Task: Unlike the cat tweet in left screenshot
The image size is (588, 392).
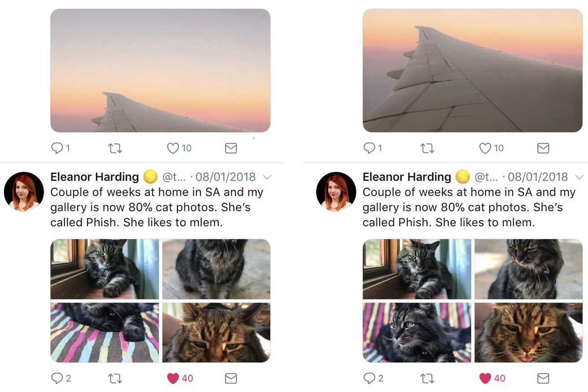Action: point(173,379)
